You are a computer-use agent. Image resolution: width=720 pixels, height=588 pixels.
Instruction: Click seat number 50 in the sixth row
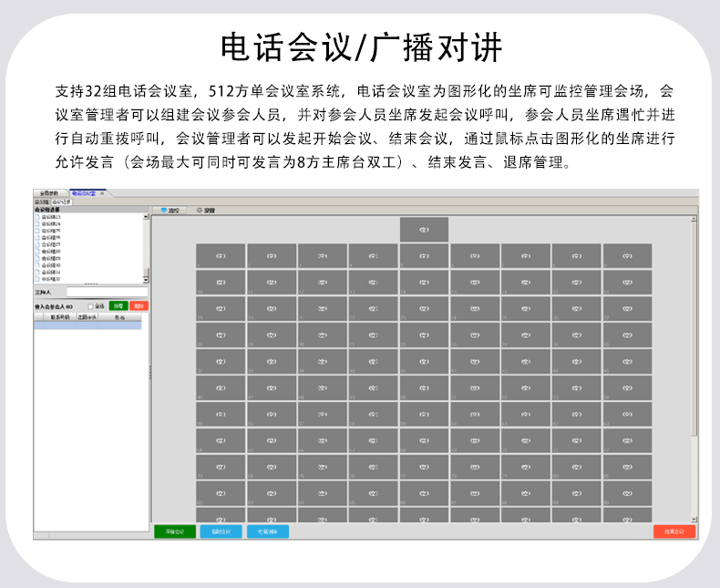click(425, 388)
